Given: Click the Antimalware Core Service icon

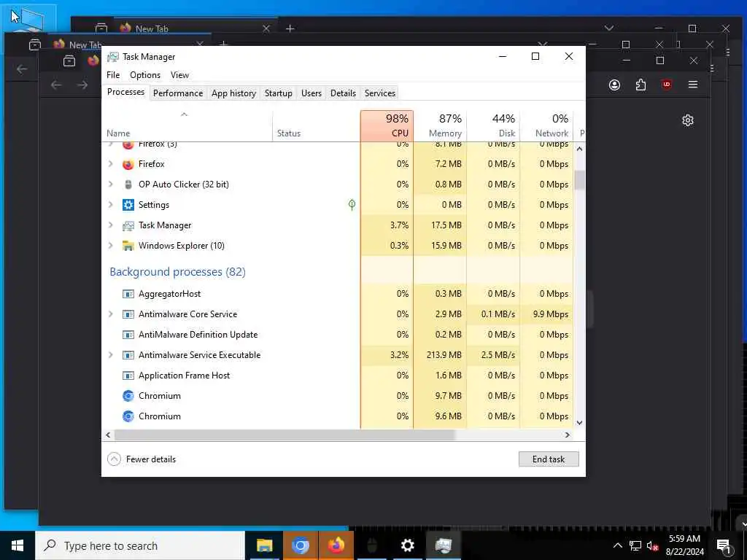Looking at the screenshot, I should coord(128,314).
